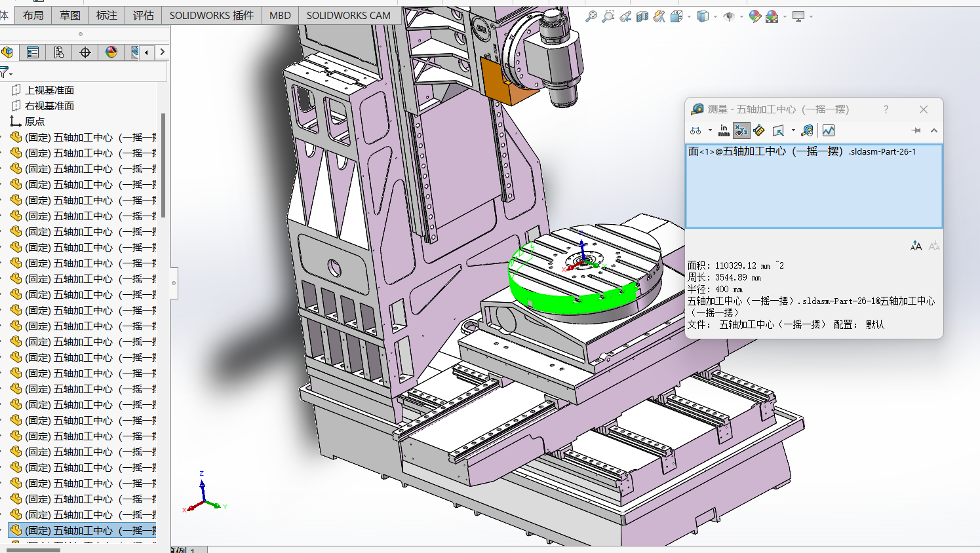
Task: Open the Hide/Show Items dropdown arrow
Action: (x=741, y=17)
